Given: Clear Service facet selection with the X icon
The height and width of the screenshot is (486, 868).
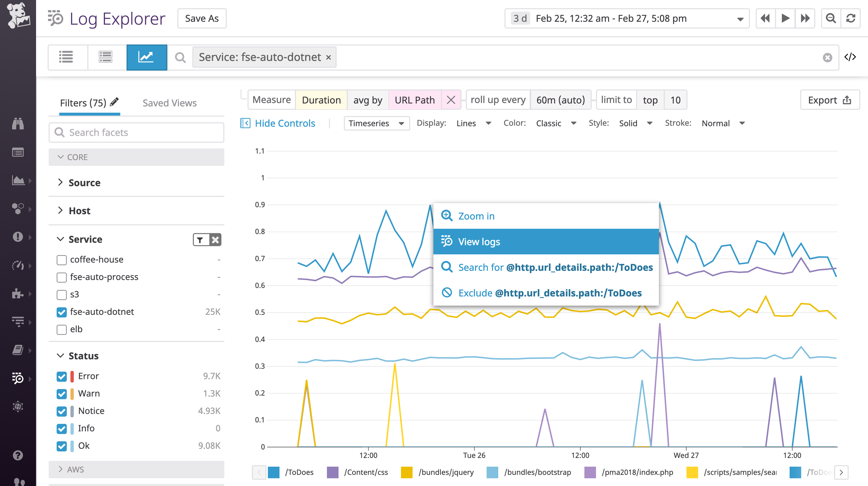Looking at the screenshot, I should point(215,240).
